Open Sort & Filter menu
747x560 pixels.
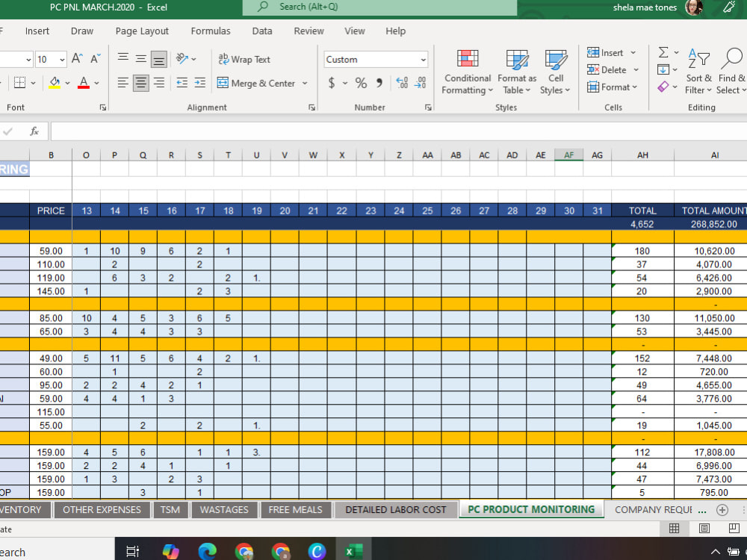(x=698, y=72)
